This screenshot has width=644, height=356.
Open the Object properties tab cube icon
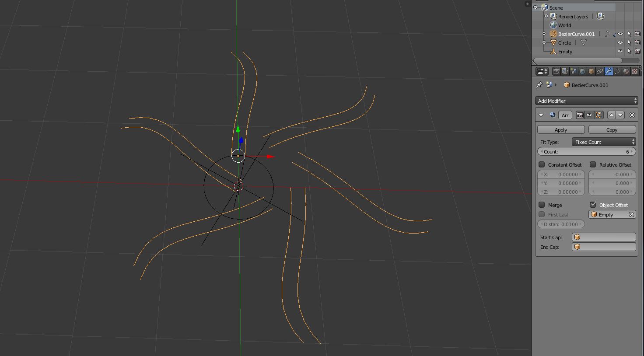[591, 71]
